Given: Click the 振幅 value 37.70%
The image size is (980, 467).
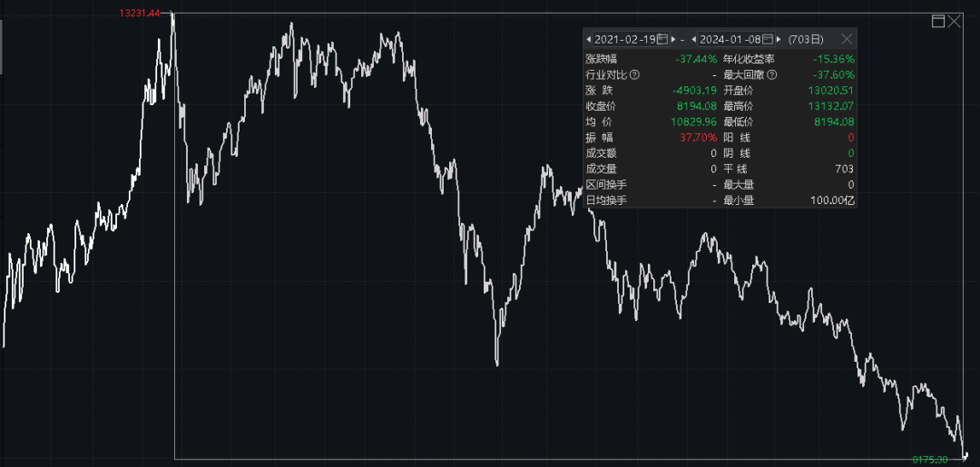Looking at the screenshot, I should click(697, 137).
